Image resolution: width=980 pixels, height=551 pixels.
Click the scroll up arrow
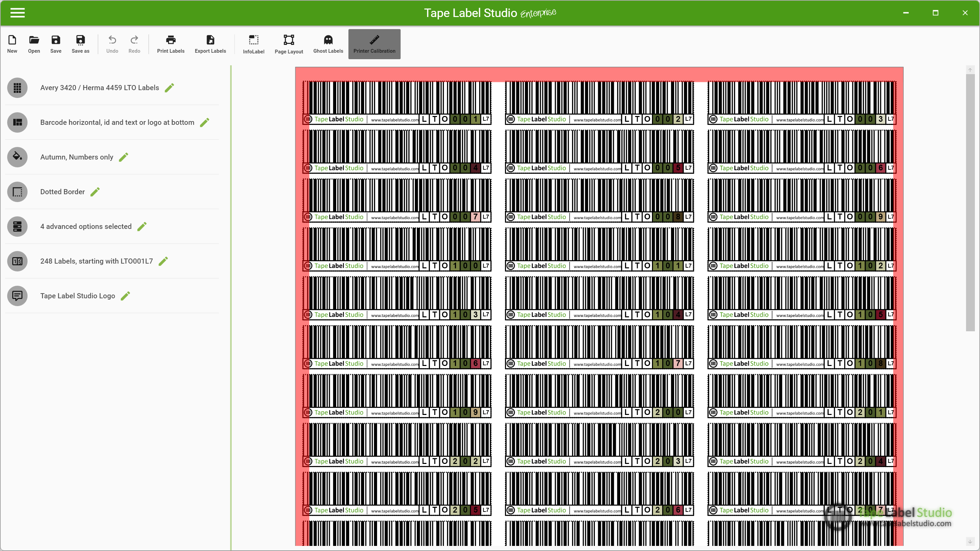[x=970, y=70]
